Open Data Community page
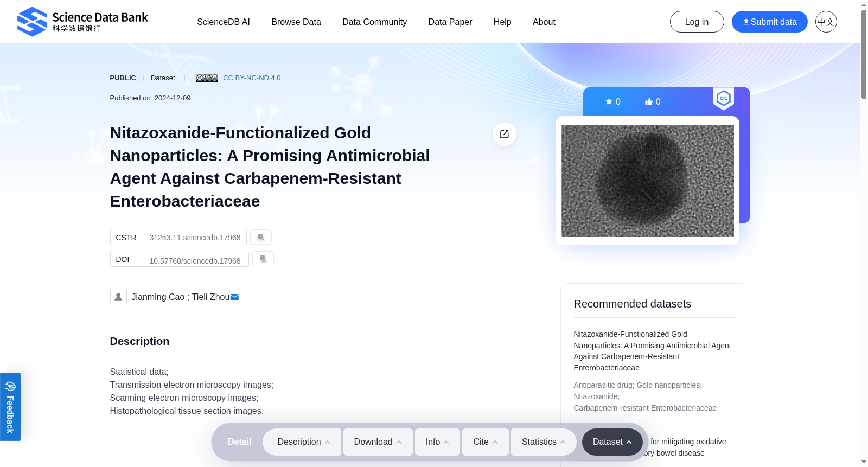Image resolution: width=868 pixels, height=467 pixels. 375,22
